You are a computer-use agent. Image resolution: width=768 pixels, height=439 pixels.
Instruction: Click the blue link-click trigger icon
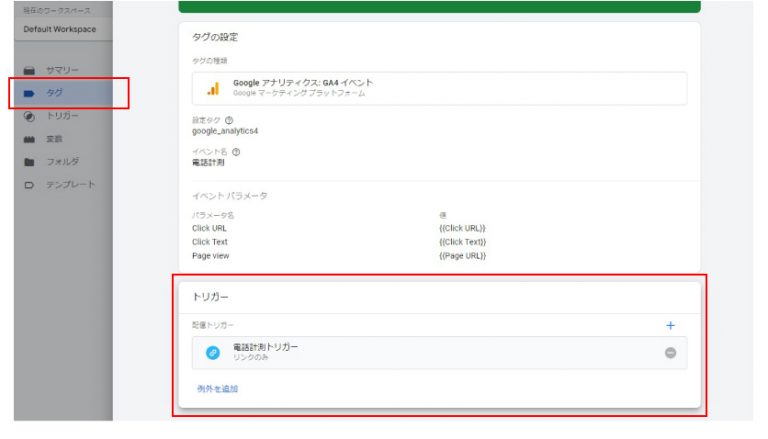(x=213, y=353)
